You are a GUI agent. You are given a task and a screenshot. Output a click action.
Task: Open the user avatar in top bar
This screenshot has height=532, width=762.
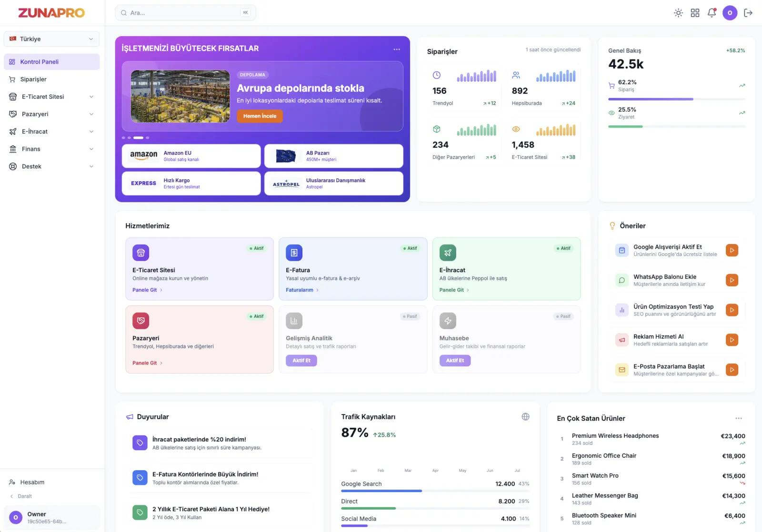[x=730, y=13]
